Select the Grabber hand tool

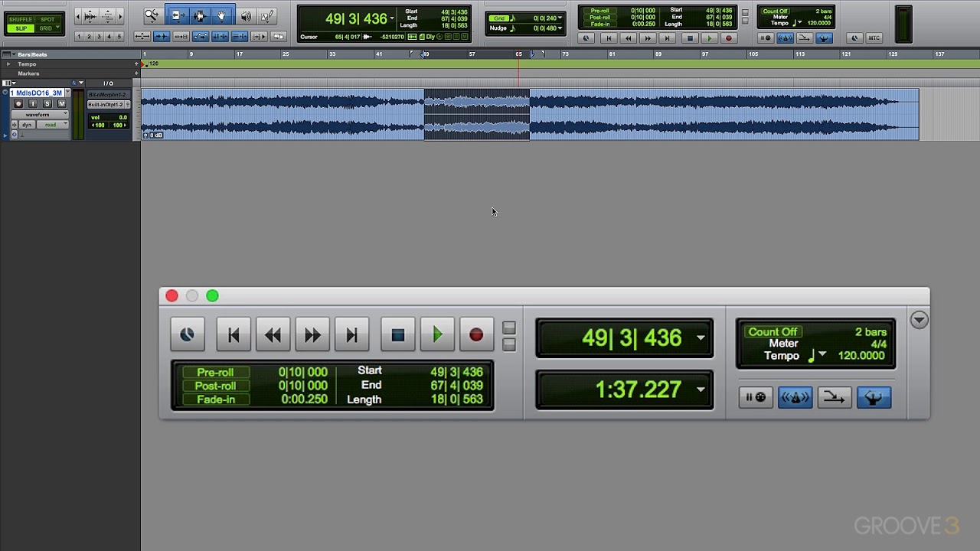click(222, 15)
